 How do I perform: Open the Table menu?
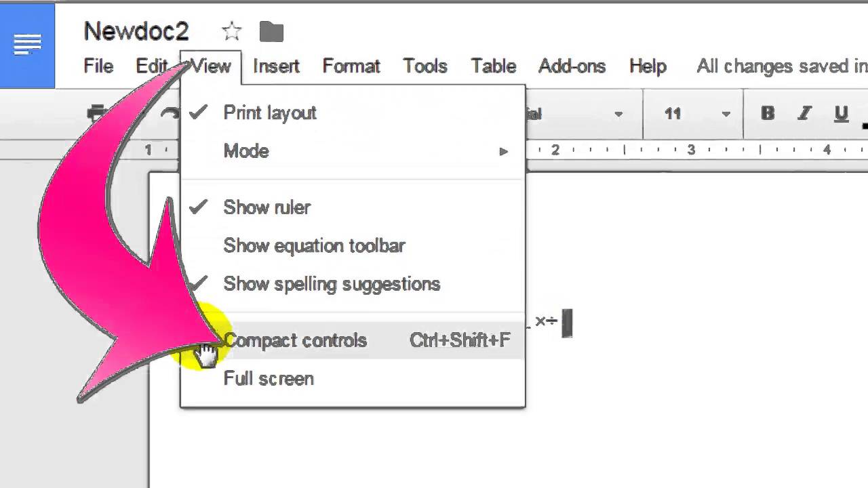[x=494, y=66]
